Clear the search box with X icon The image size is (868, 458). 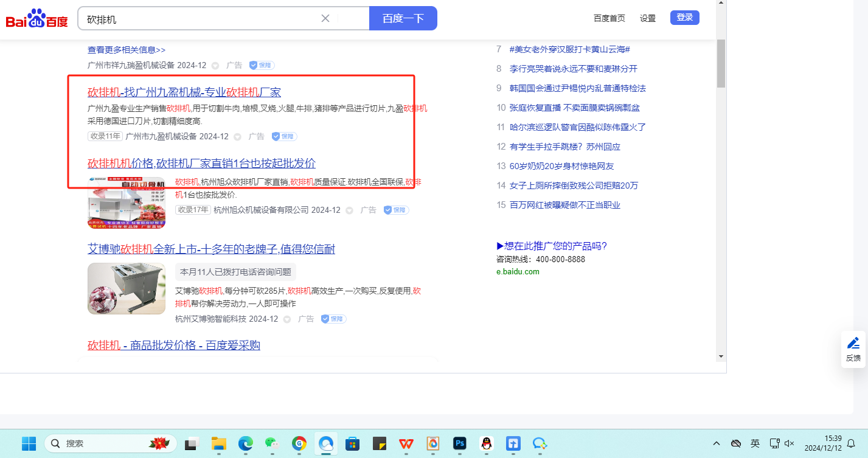pos(325,18)
